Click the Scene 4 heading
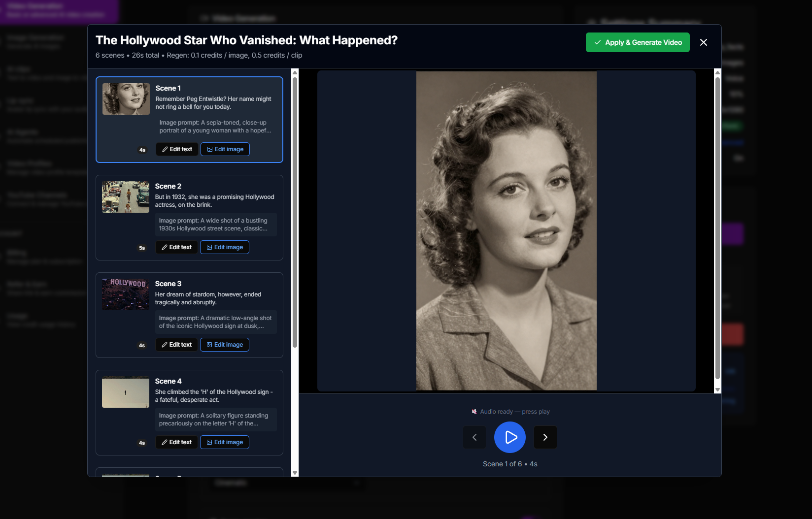 (168, 381)
